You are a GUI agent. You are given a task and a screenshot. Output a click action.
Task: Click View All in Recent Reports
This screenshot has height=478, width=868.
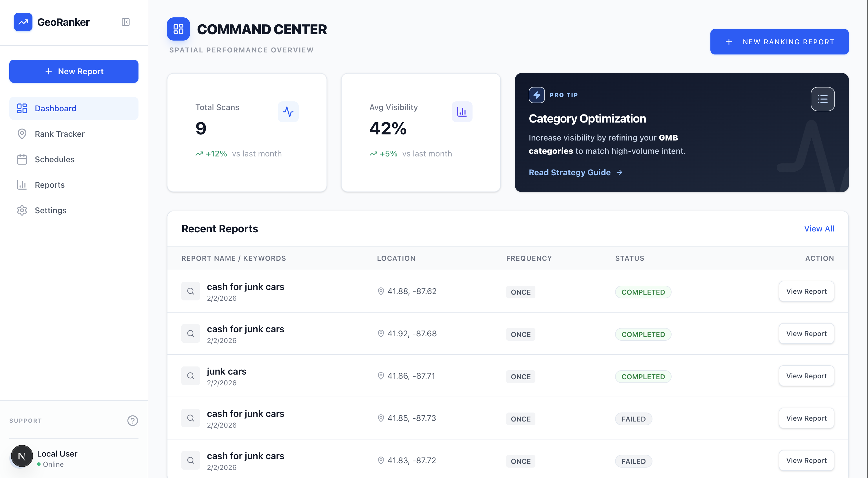point(819,228)
